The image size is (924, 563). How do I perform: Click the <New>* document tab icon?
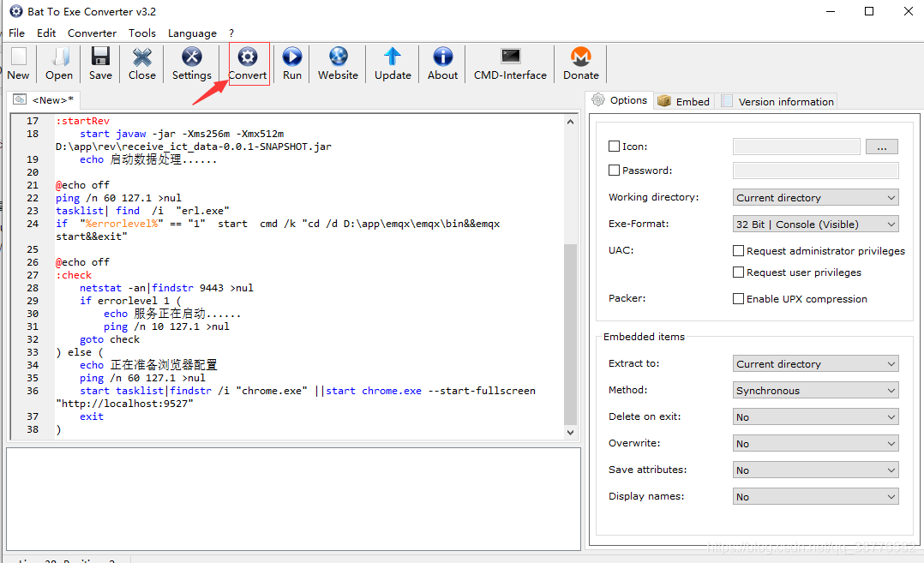20,99
